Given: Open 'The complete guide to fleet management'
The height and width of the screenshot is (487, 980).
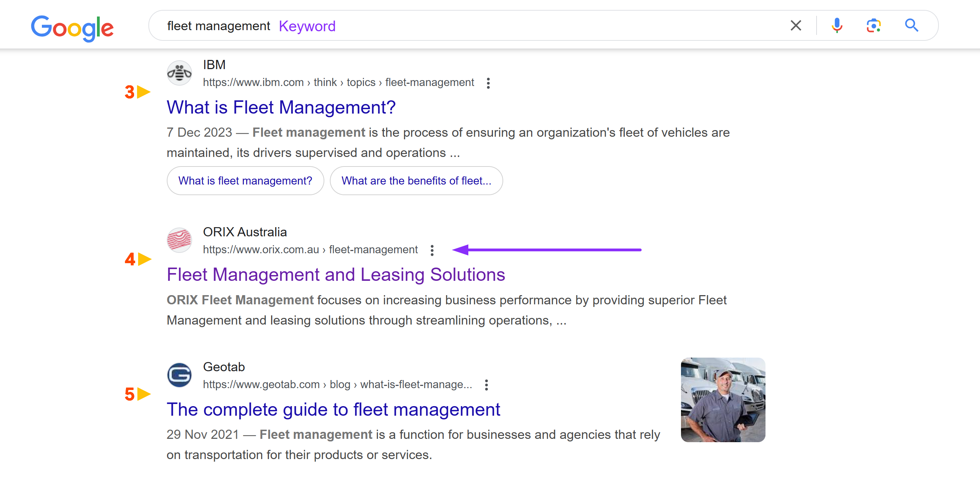Looking at the screenshot, I should tap(333, 410).
